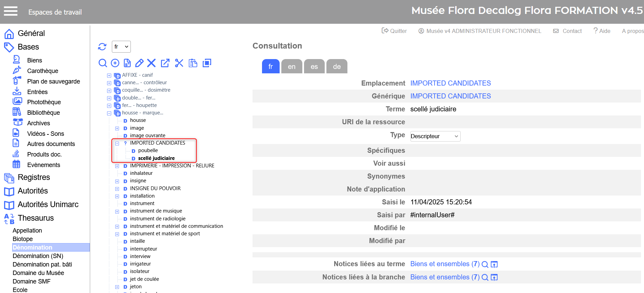Image resolution: width=644 pixels, height=293 pixels.
Task: Click the refresh thesaurus tree icon
Action: pos(102,47)
